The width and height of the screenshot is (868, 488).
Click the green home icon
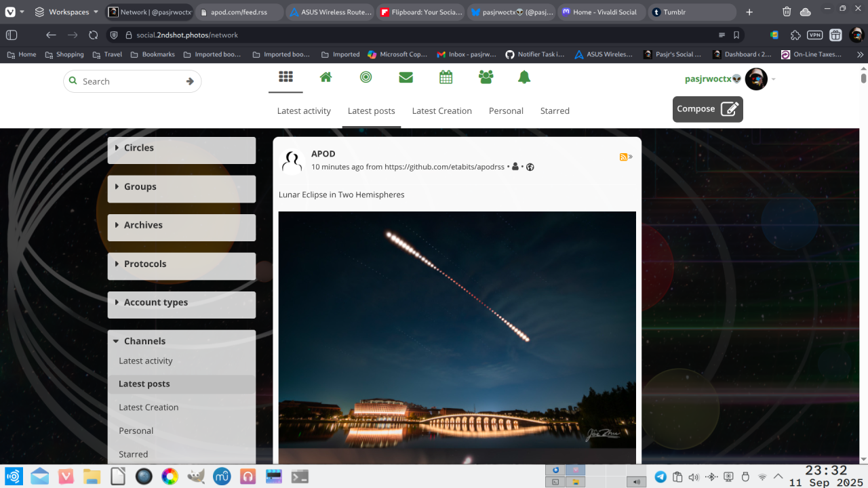[x=325, y=77]
